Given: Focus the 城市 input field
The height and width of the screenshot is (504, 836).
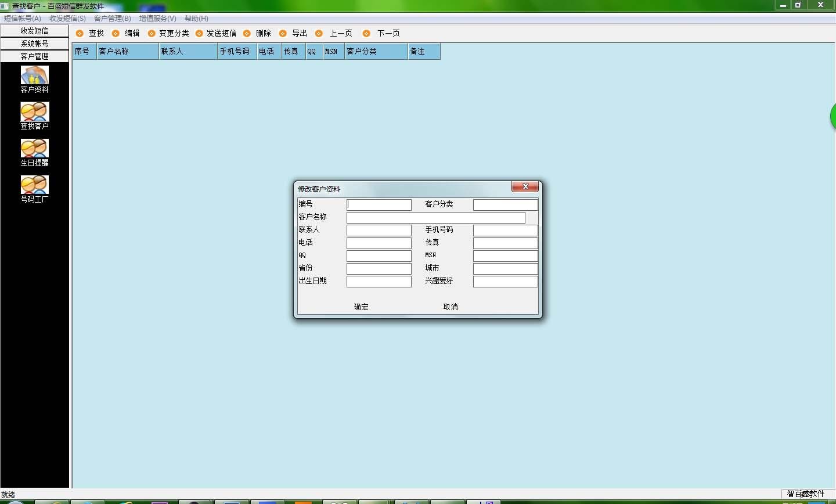Looking at the screenshot, I should click(506, 268).
